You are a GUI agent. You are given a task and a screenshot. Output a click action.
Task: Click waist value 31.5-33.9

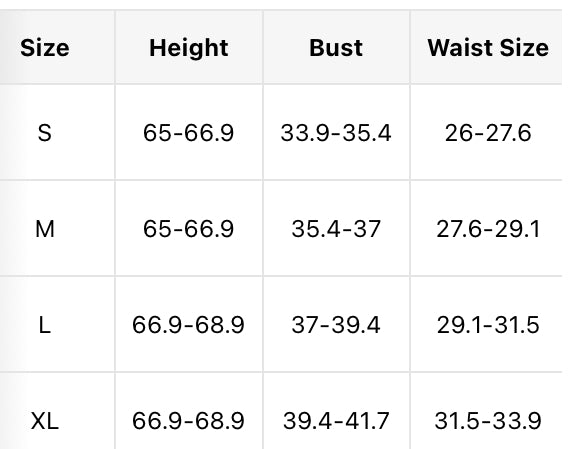[x=488, y=421]
